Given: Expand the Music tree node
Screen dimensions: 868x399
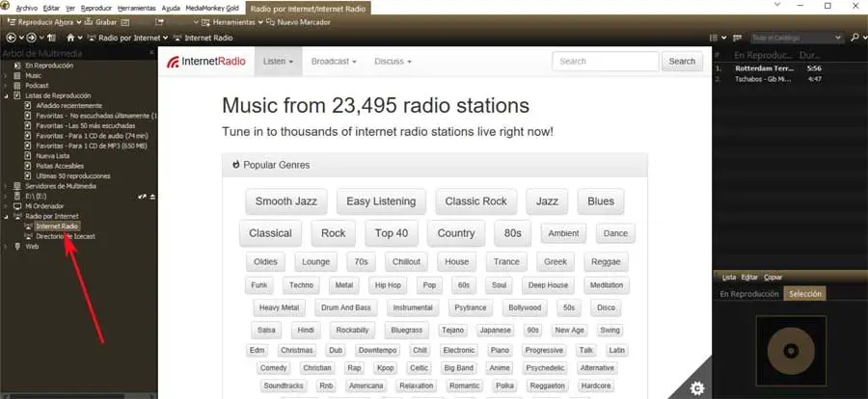Looking at the screenshot, I should click(6, 76).
